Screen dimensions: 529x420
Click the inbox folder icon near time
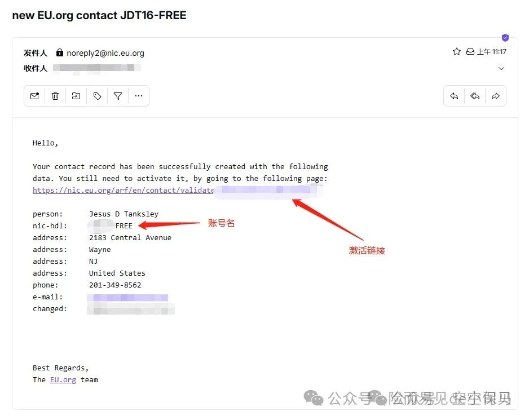click(470, 52)
